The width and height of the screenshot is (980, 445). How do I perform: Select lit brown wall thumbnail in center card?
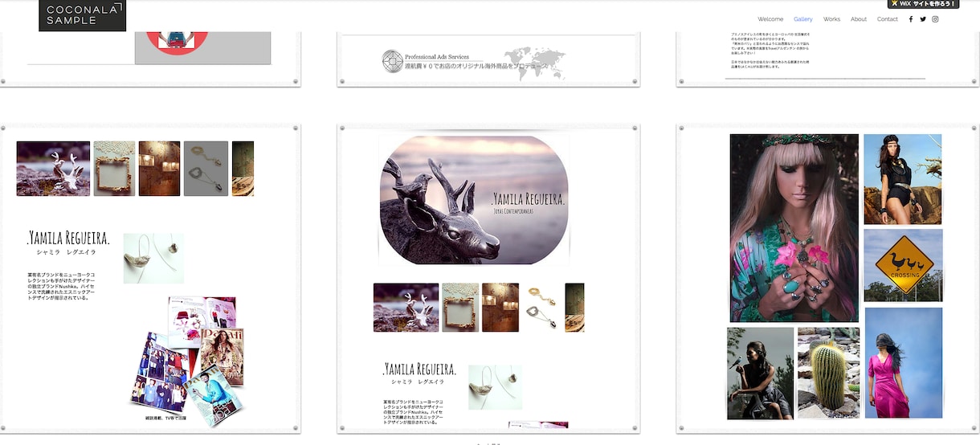coord(500,308)
